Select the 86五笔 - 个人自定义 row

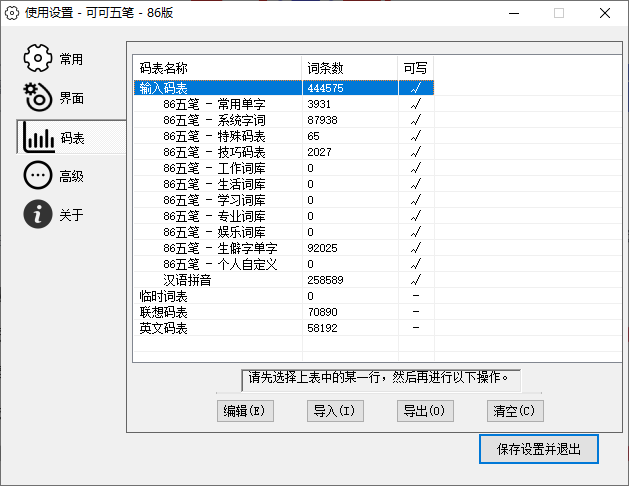click(284, 264)
